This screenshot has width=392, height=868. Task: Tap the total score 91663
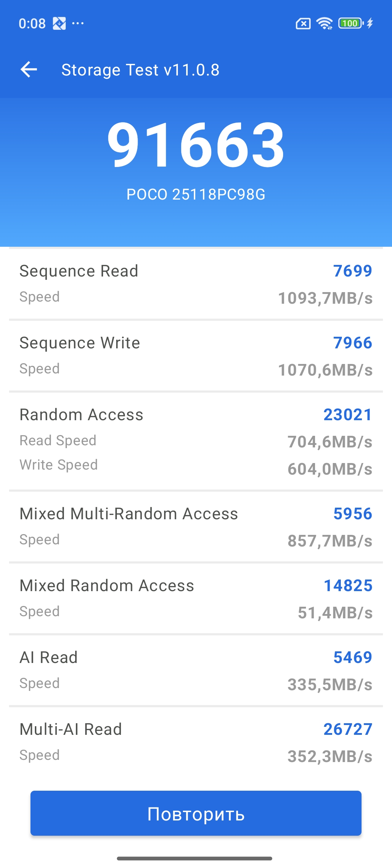tap(196, 145)
